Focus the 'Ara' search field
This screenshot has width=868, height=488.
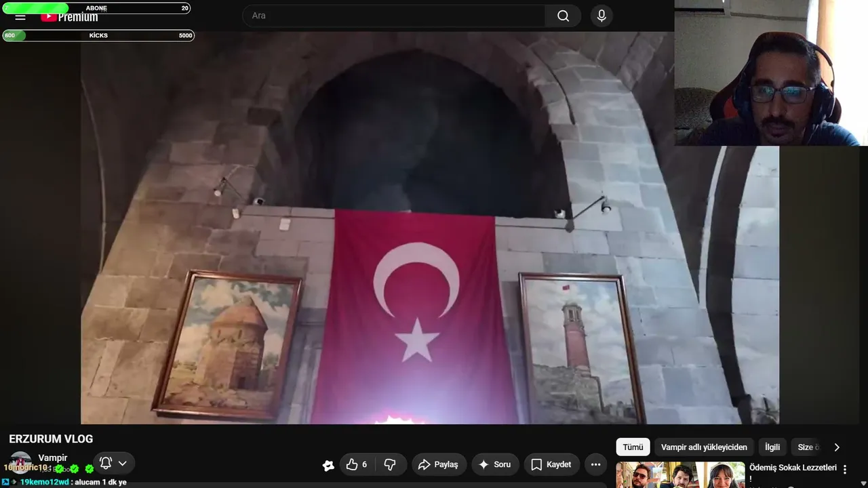pyautogui.click(x=393, y=16)
